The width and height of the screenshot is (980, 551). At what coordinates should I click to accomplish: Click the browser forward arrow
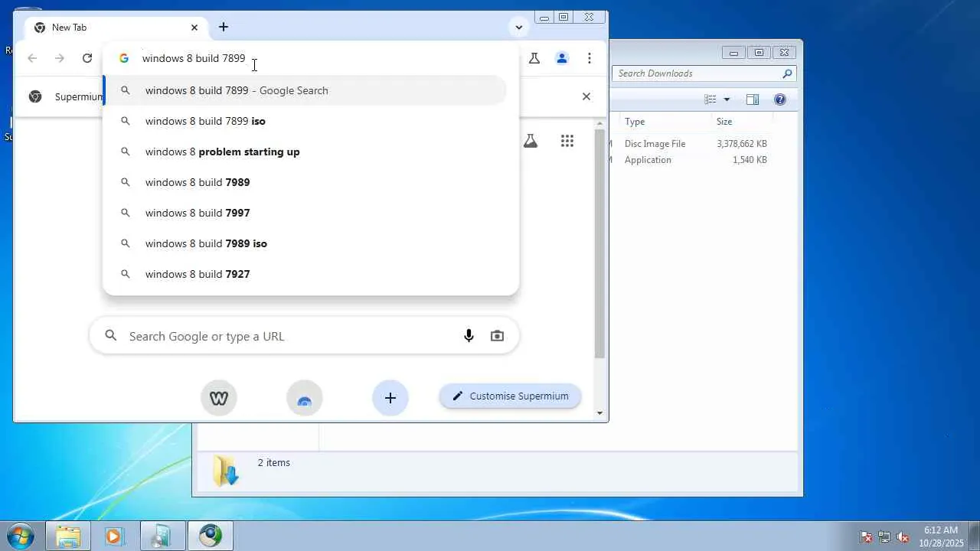pos(60,58)
